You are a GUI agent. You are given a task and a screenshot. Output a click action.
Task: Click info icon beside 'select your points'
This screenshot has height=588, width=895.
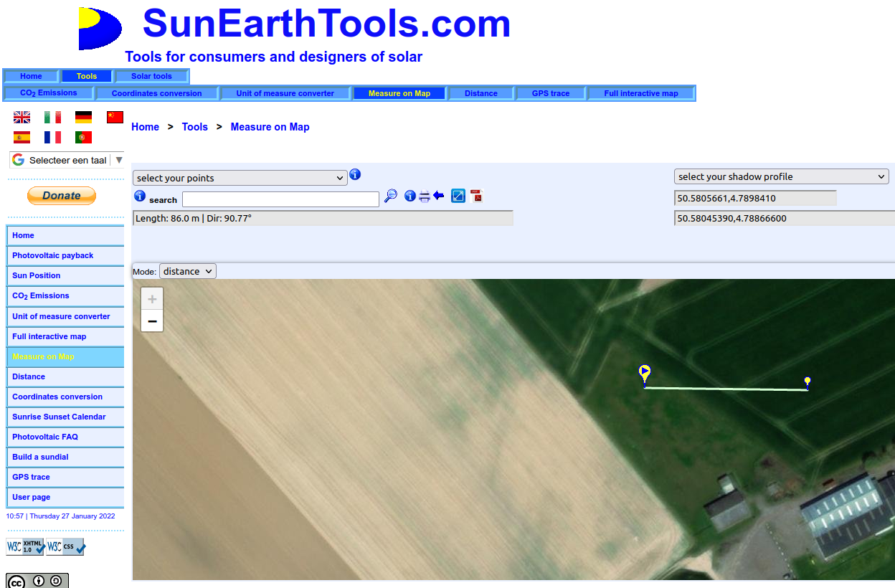point(355,174)
